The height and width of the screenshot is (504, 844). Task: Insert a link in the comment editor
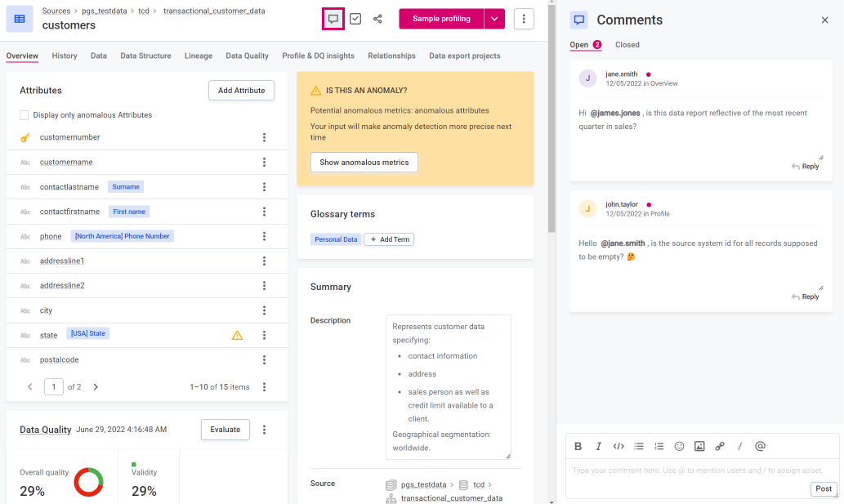(720, 446)
